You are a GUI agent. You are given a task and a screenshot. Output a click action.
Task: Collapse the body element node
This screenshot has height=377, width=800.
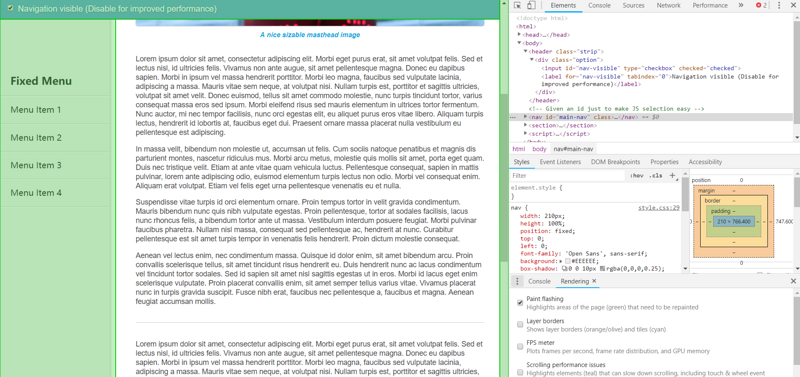pyautogui.click(x=519, y=43)
